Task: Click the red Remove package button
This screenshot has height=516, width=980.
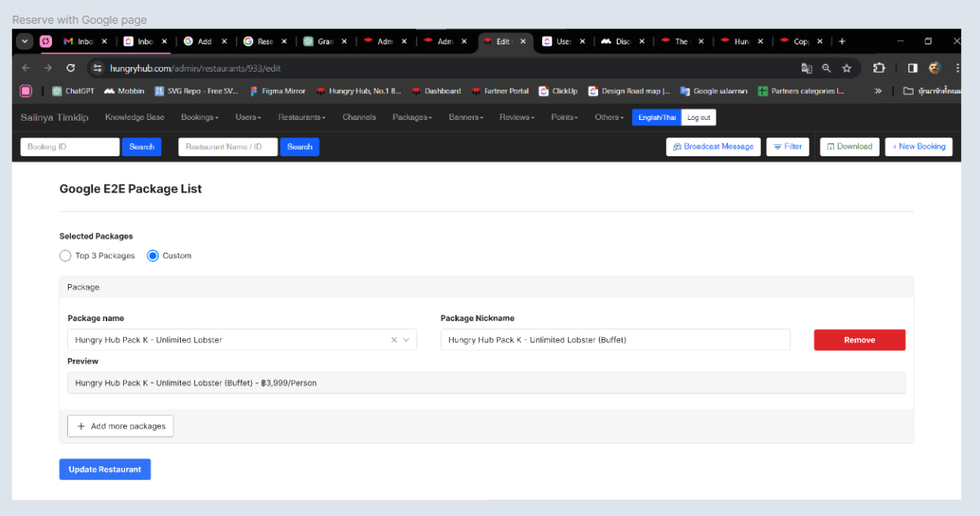Action: (859, 340)
